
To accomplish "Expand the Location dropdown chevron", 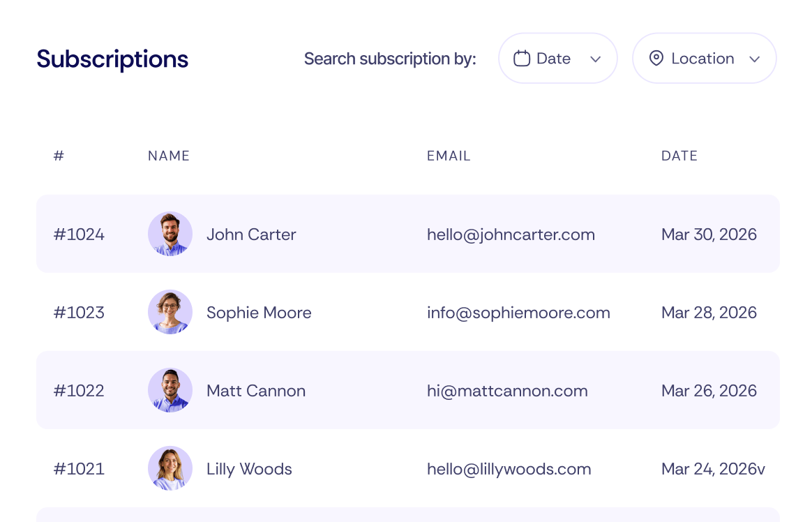I will coord(755,59).
